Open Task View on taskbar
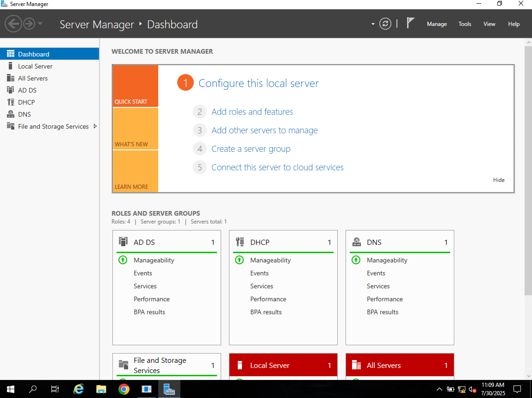The image size is (532, 398). [x=55, y=389]
